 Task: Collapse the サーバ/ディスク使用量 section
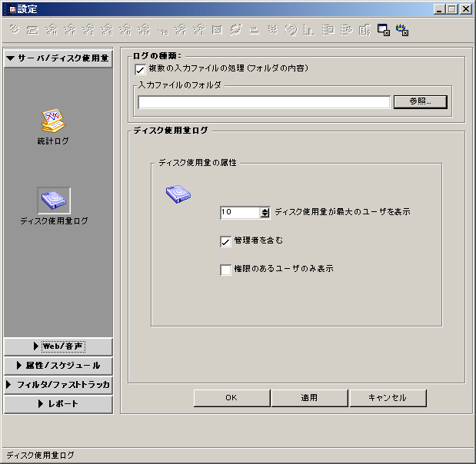(x=58, y=58)
